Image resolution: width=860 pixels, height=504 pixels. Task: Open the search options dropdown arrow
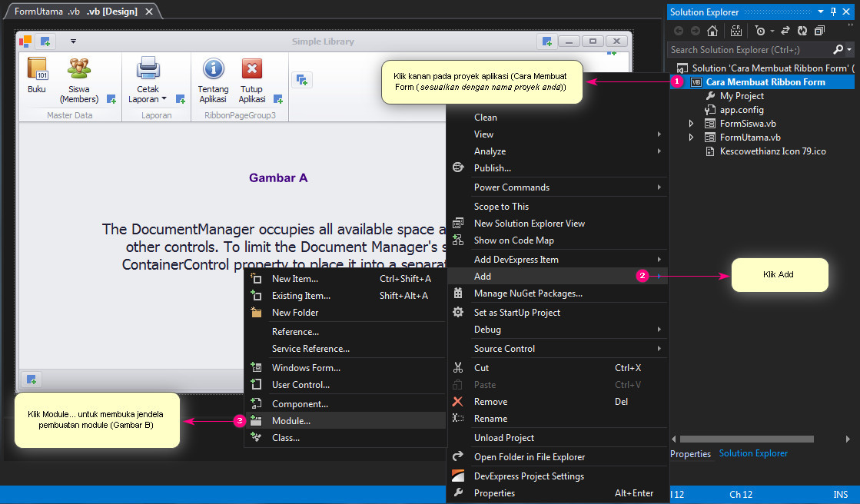(849, 49)
